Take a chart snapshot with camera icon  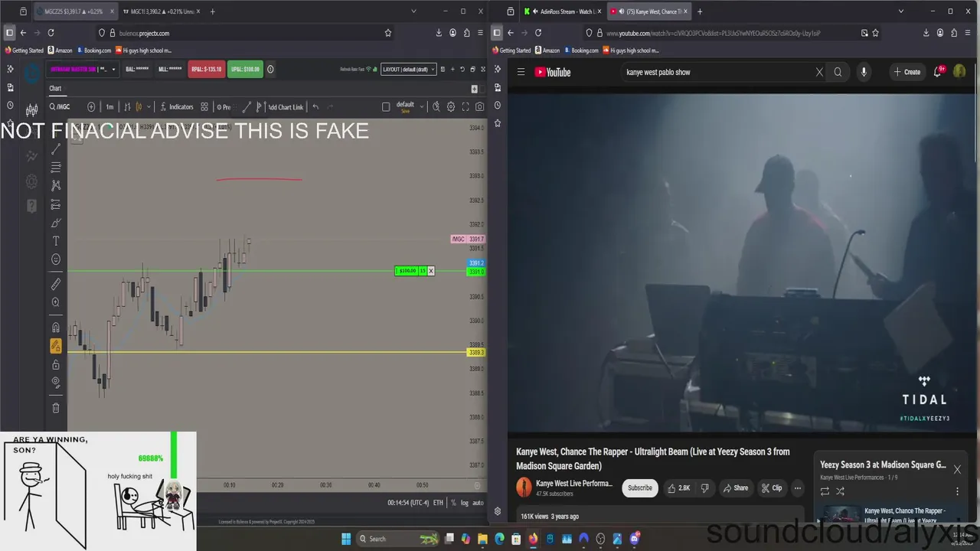point(480,107)
